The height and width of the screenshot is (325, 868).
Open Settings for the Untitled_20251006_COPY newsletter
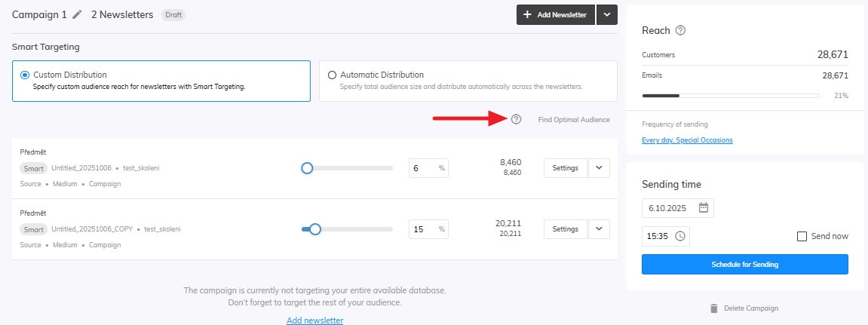point(565,229)
